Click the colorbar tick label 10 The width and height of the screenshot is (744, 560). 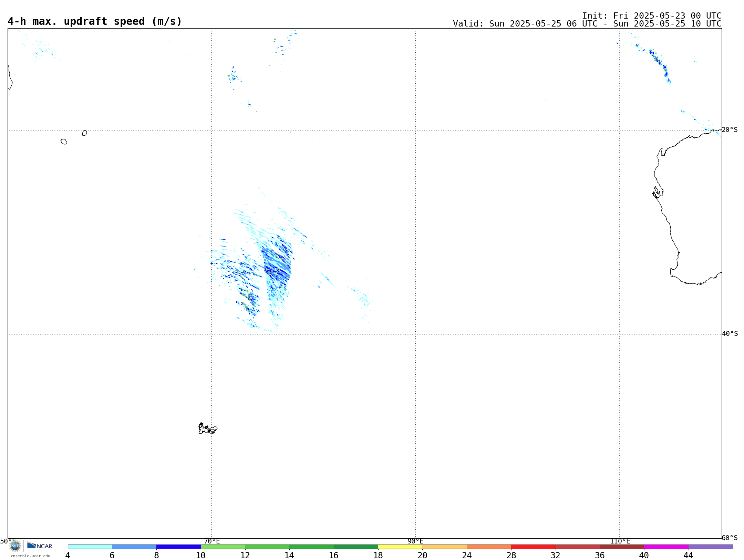click(201, 556)
